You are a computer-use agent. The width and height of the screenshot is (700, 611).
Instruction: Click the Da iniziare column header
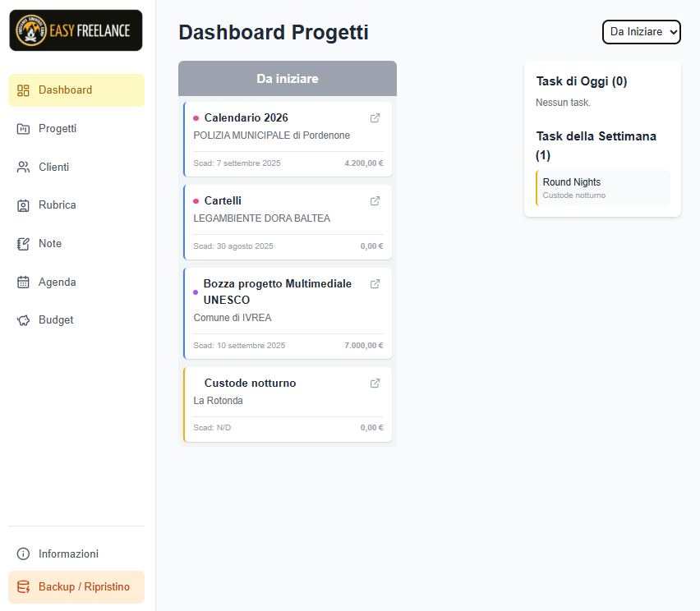click(288, 79)
